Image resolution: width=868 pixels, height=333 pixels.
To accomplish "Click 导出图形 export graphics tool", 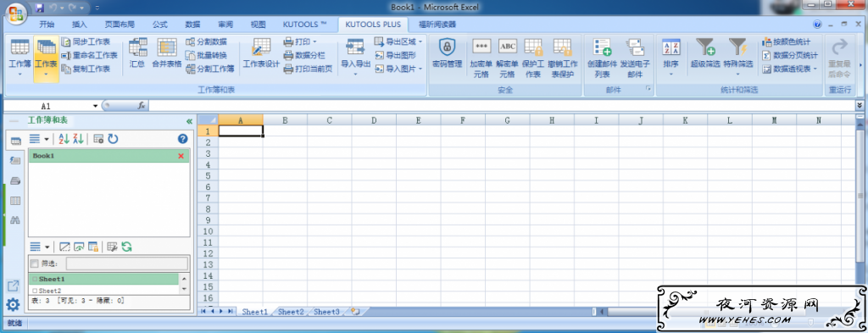I will click(395, 55).
